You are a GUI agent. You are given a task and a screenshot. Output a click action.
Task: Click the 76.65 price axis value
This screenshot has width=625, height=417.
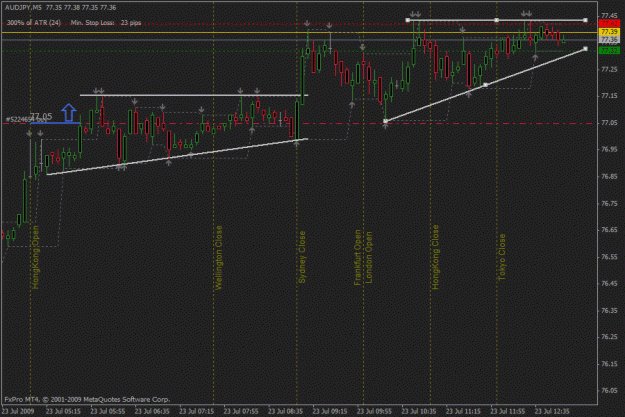coord(609,230)
